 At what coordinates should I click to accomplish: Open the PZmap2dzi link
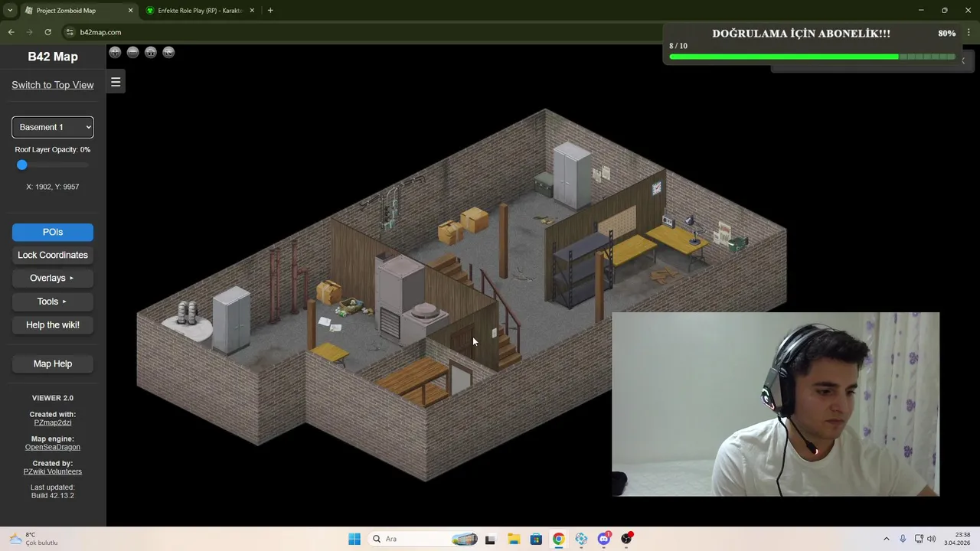[53, 422]
